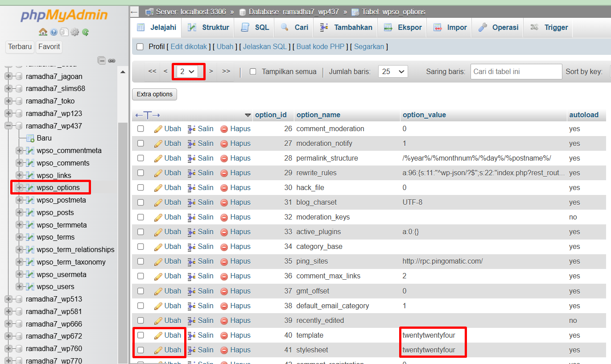Click the panel collapse arrow before Server
611x364 pixels.
(x=135, y=12)
